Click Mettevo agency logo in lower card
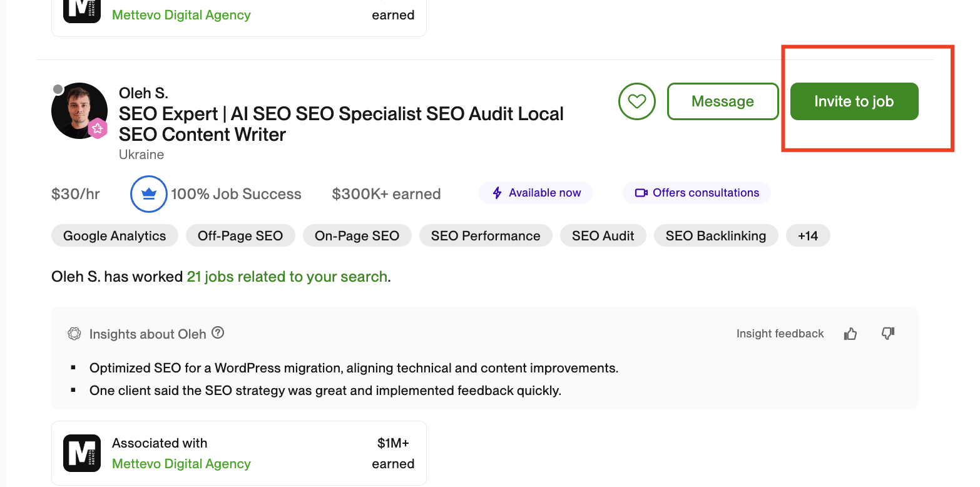980x487 pixels. (82, 453)
